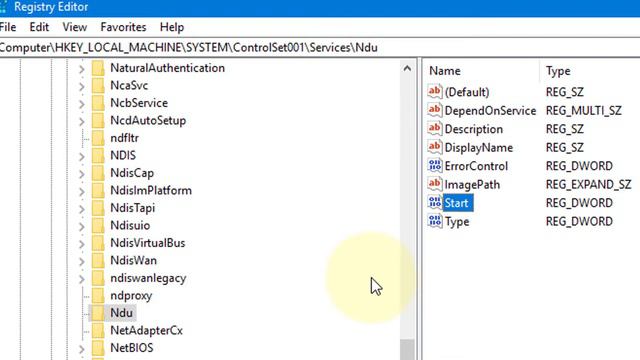This screenshot has height=360, width=640.
Task: Click the NcbService folder icon
Action: click(98, 103)
